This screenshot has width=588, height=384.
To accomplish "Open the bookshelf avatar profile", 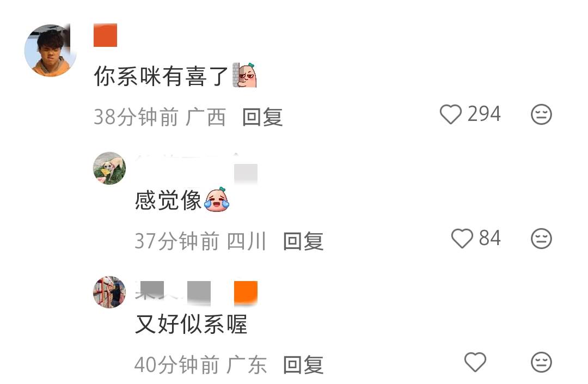I will tap(109, 292).
